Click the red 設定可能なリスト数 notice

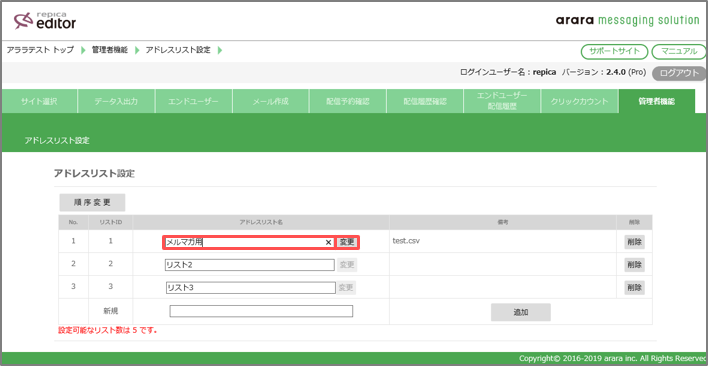tap(107, 330)
